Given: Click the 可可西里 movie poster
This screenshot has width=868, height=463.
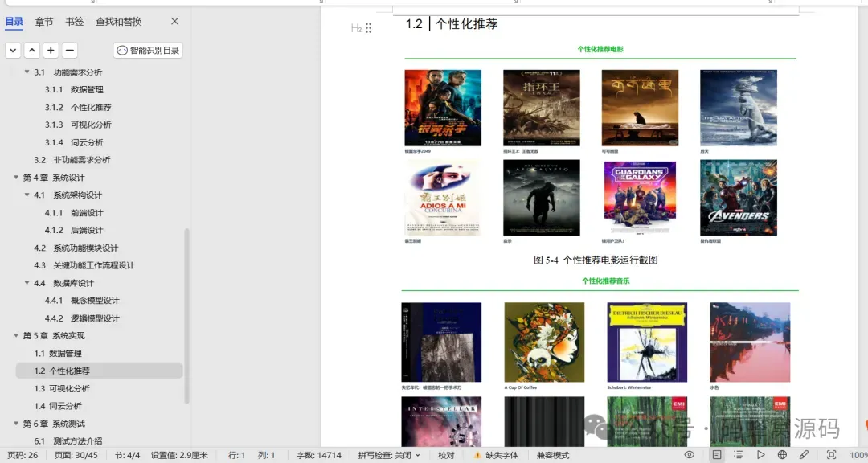Looking at the screenshot, I should pyautogui.click(x=640, y=108).
